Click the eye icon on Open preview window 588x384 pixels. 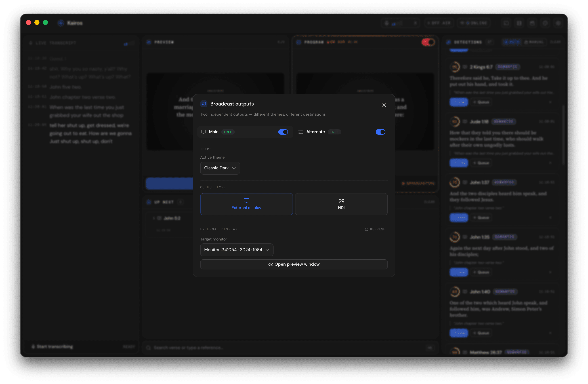pyautogui.click(x=270, y=265)
